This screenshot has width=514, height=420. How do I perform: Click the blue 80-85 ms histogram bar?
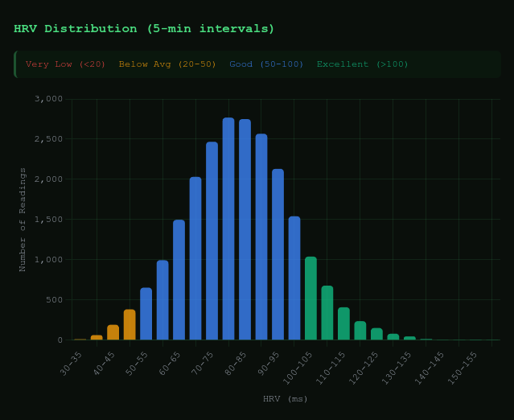(x=245, y=229)
